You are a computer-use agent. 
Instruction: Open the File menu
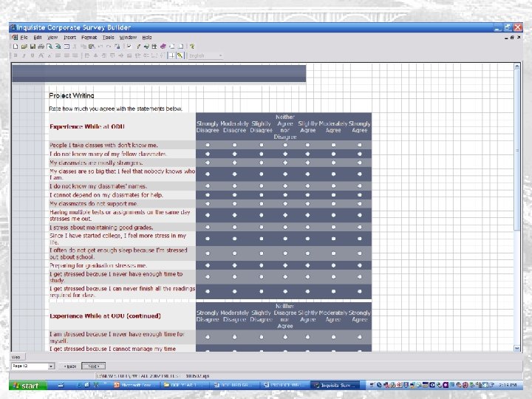[24, 38]
